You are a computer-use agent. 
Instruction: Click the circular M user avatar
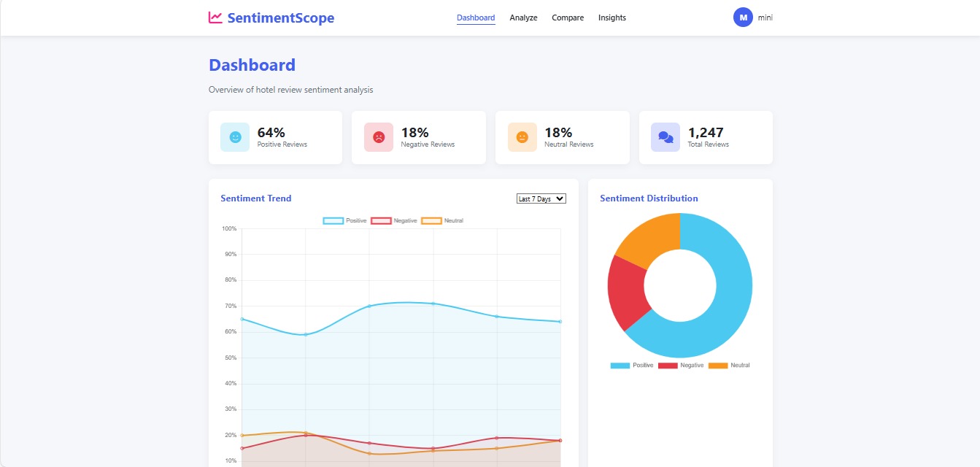pyautogui.click(x=741, y=17)
